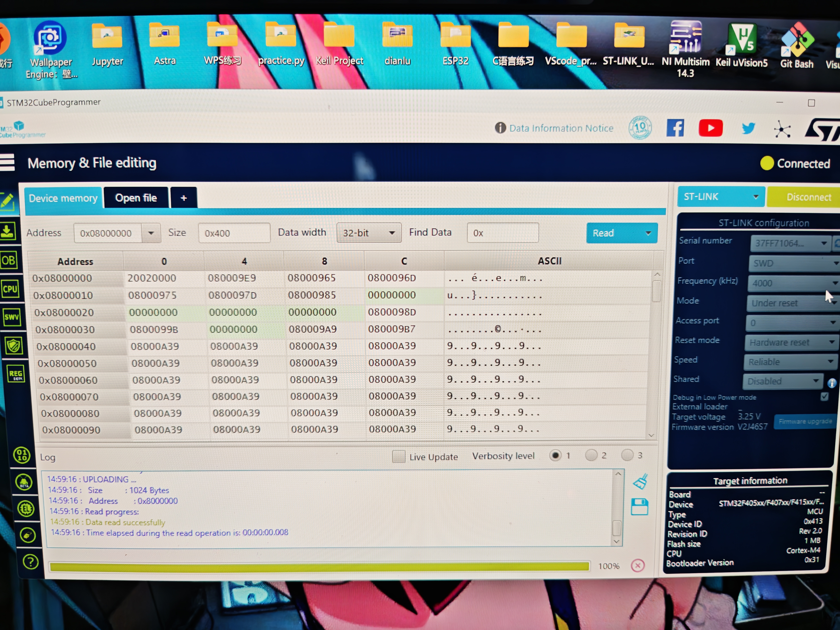Open the Access port dropdown
The width and height of the screenshot is (840, 630).
point(793,323)
